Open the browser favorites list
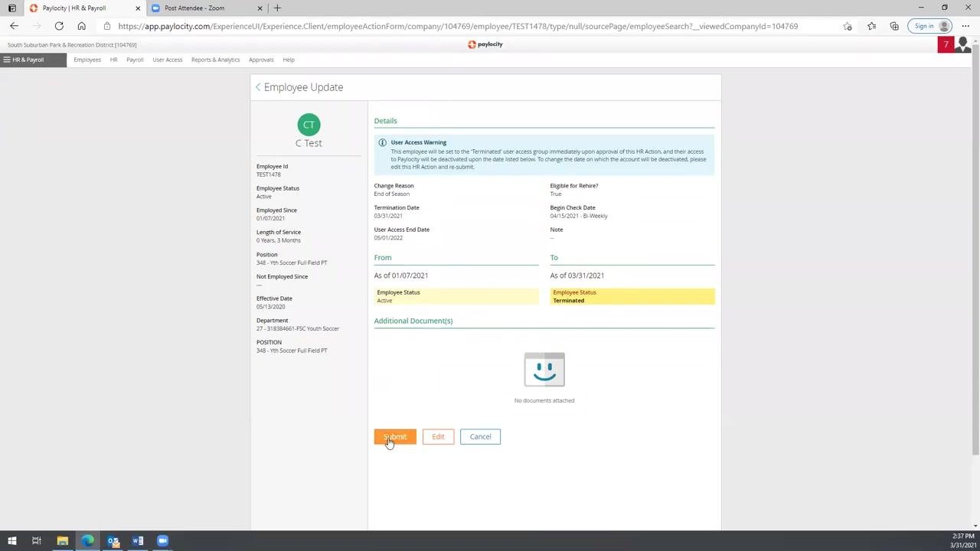Viewport: 980px width, 551px height. point(871,26)
